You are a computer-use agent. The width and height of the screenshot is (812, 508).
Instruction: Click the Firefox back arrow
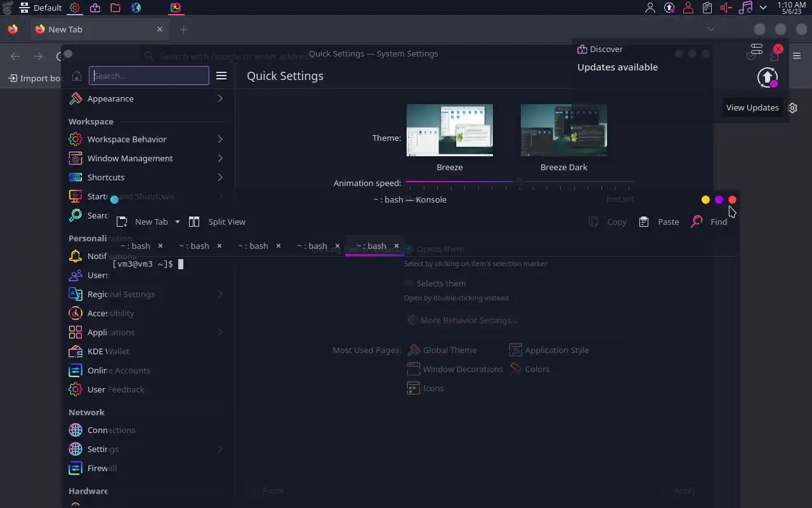[15, 56]
